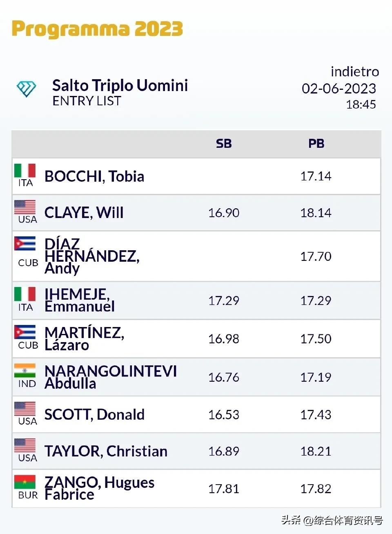Viewport: 392px width, 534px height.
Task: Click the Cuban flag beside DÍAZ HERNÁNDEZ, Andy
Action: [25, 244]
